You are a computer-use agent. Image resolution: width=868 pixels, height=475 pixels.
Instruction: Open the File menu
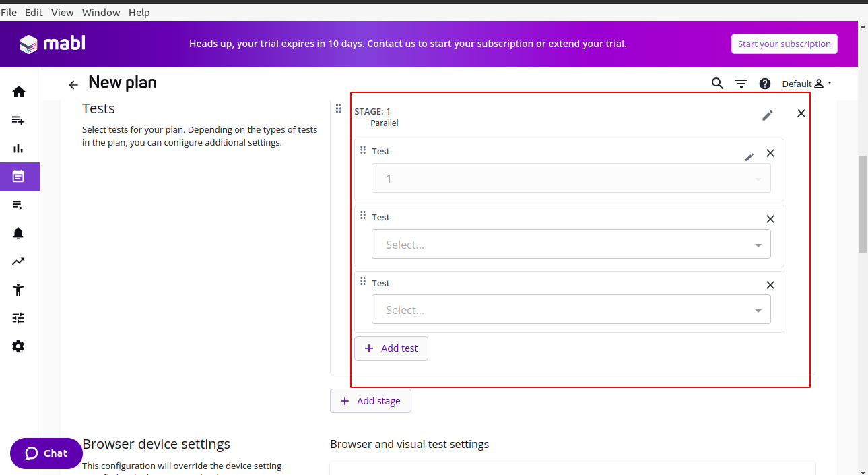click(9, 13)
